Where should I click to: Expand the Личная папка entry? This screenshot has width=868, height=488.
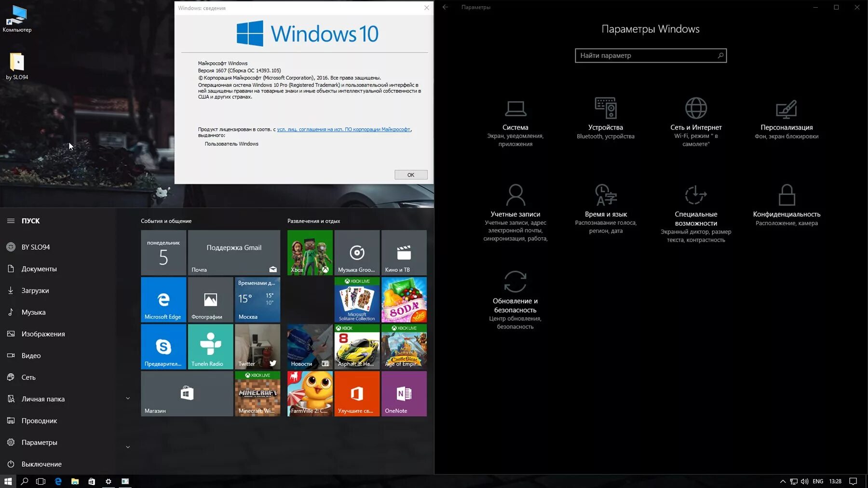(128, 398)
